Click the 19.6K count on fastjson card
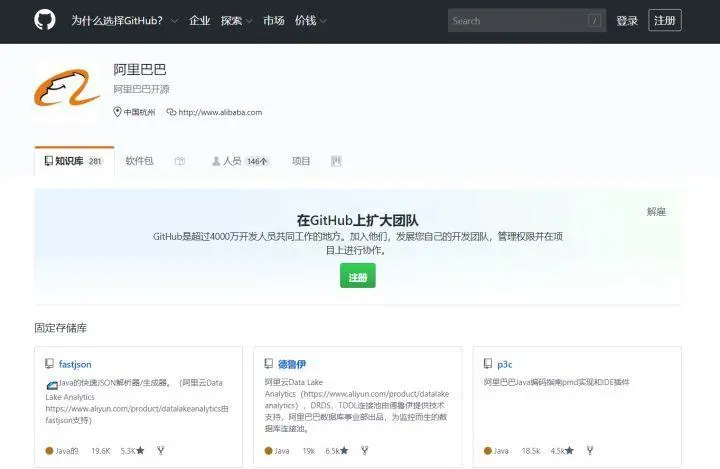This screenshot has height=469, width=720. [101, 451]
